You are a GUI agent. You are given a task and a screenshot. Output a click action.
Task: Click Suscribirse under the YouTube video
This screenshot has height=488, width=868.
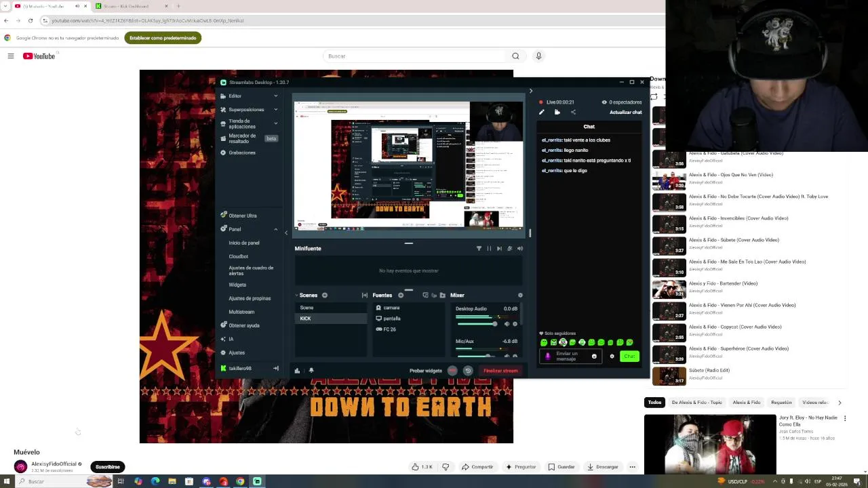(107, 466)
